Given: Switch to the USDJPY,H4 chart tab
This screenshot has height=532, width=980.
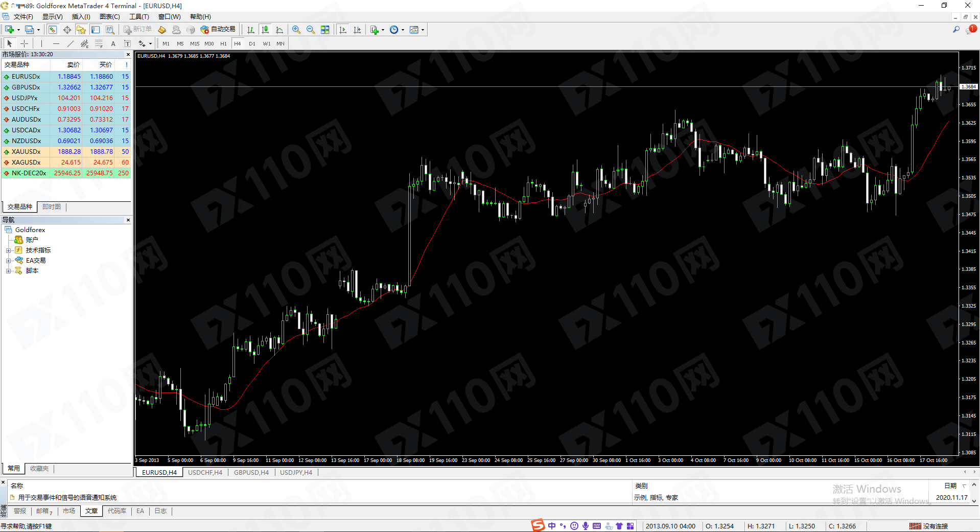Looking at the screenshot, I should (x=296, y=472).
